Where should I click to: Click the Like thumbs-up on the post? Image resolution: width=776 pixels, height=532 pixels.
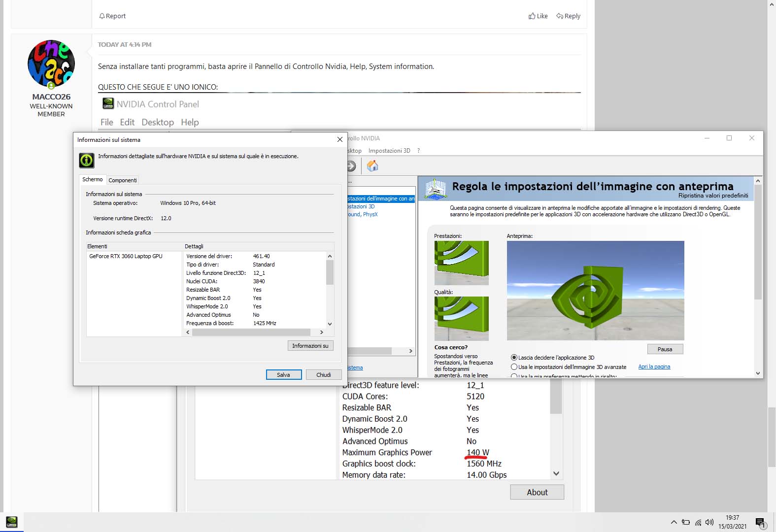(x=538, y=16)
